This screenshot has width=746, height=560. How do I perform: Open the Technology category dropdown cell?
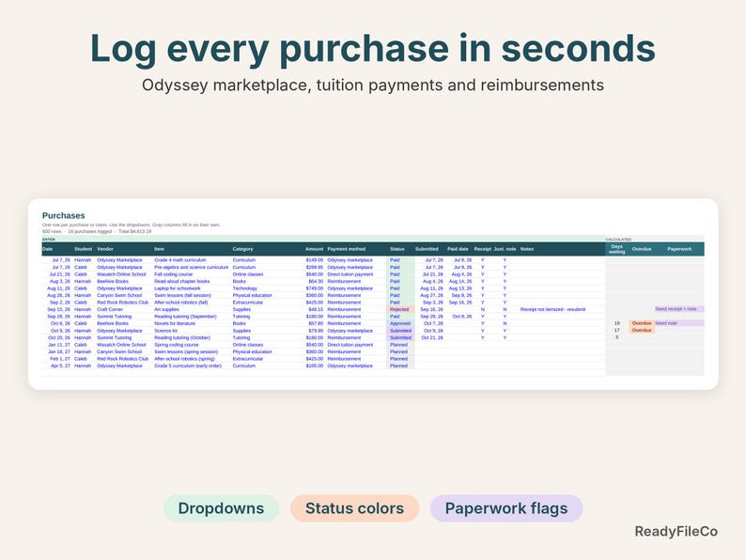[245, 288]
